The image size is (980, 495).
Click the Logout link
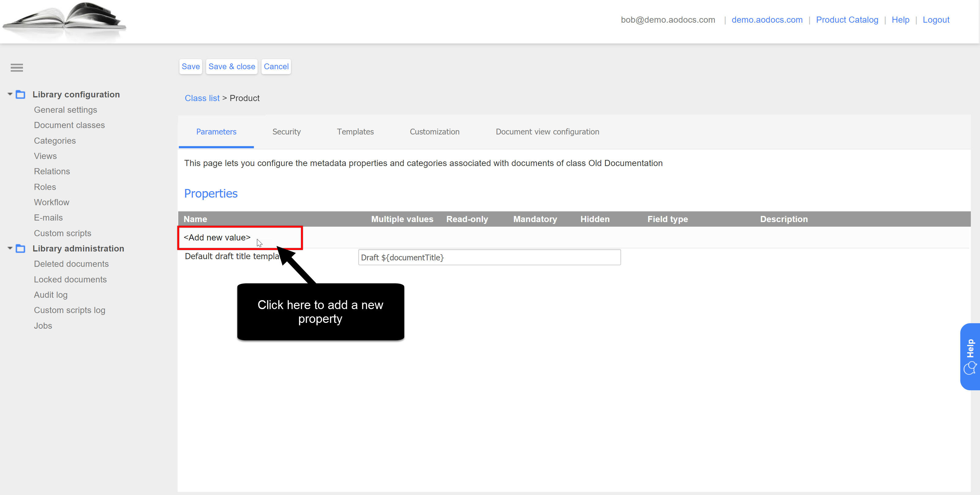[936, 20]
